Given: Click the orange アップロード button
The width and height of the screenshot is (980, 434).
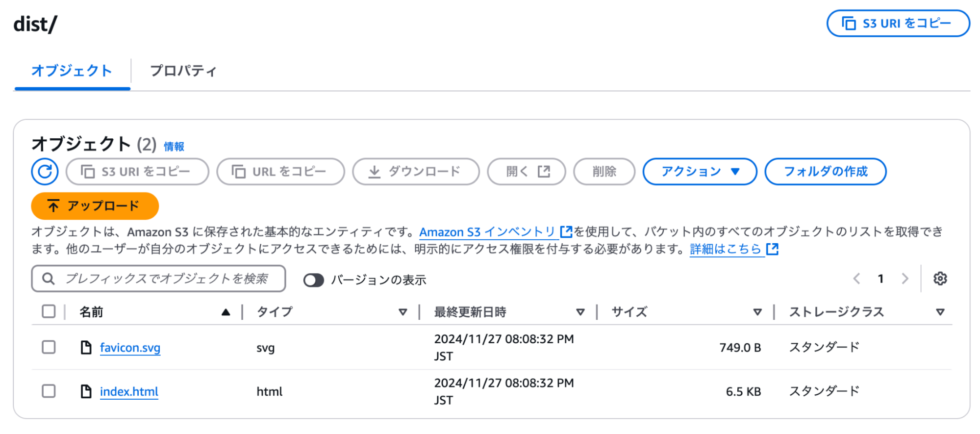Looking at the screenshot, I should [x=95, y=206].
